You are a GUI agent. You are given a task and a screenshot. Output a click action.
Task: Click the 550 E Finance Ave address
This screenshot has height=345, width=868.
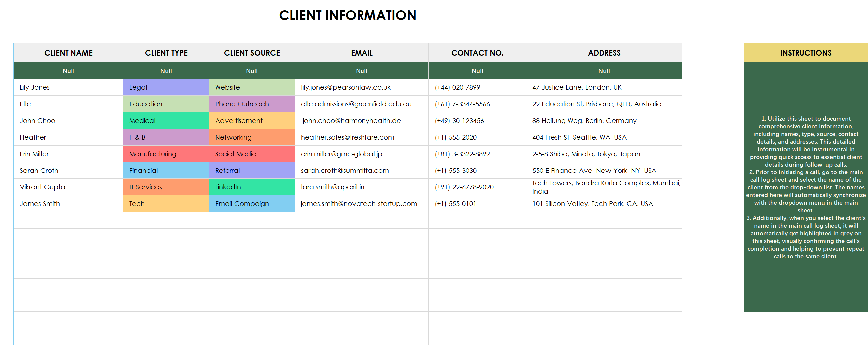(604, 171)
